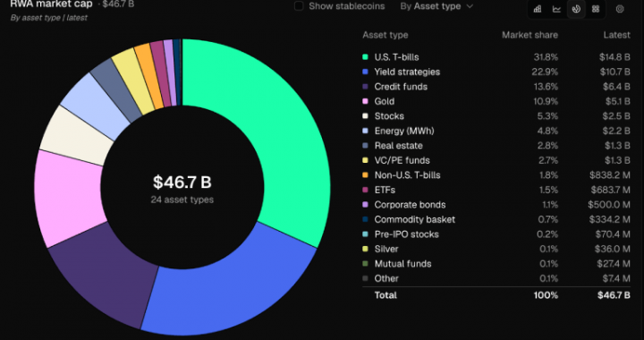644x340 pixels.
Task: Click the Non-U.S. T-bills orange swatch
Action: coord(365,175)
